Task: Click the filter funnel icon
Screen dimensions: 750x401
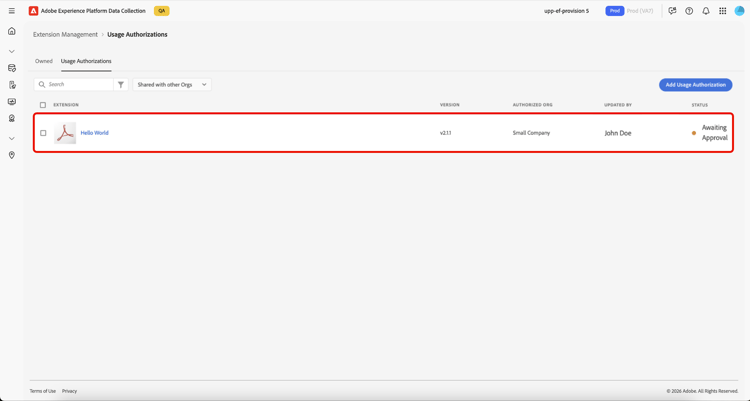Action: coord(121,84)
